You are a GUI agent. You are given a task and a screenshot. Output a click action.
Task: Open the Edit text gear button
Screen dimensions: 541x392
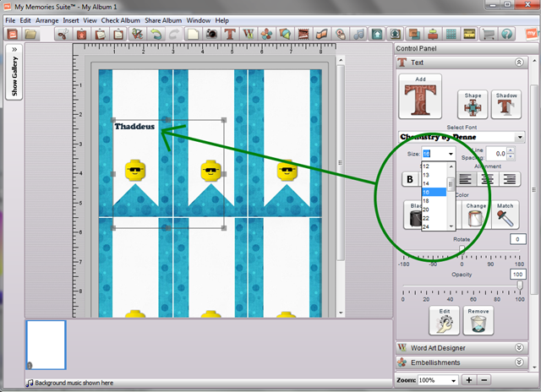click(443, 321)
